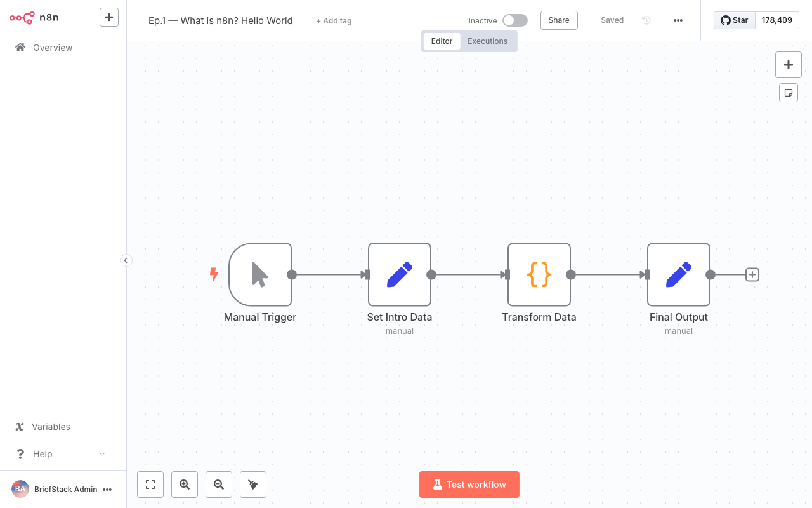The height and width of the screenshot is (508, 812).
Task: Open BriefStack Admin account options
Action: [x=108, y=489]
